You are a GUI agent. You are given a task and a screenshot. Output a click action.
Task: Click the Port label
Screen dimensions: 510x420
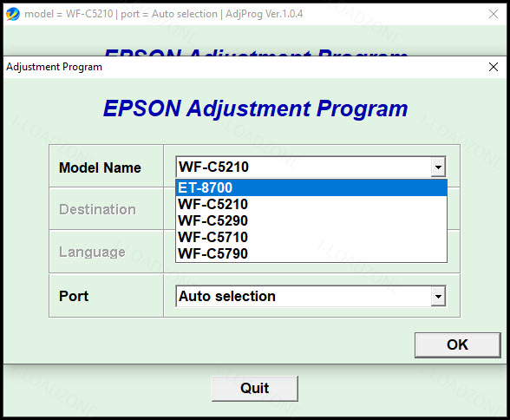(x=74, y=296)
